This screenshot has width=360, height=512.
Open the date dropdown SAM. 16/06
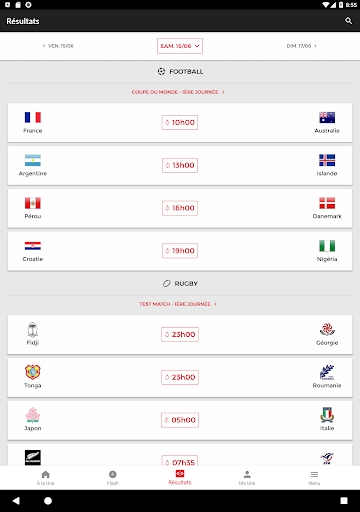180,46
